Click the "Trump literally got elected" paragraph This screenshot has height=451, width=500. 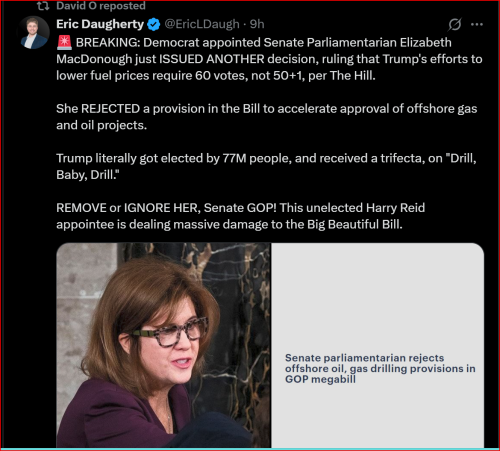click(x=266, y=166)
